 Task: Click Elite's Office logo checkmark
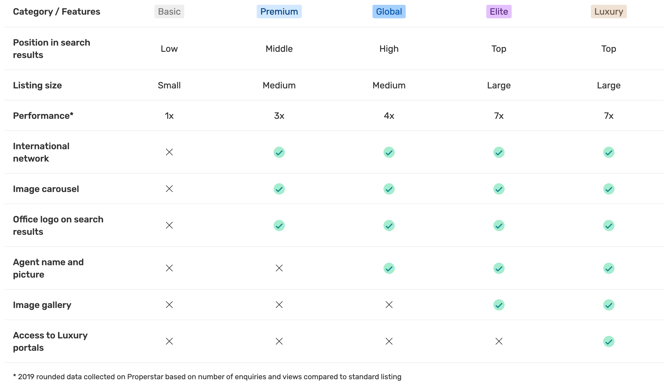point(499,225)
